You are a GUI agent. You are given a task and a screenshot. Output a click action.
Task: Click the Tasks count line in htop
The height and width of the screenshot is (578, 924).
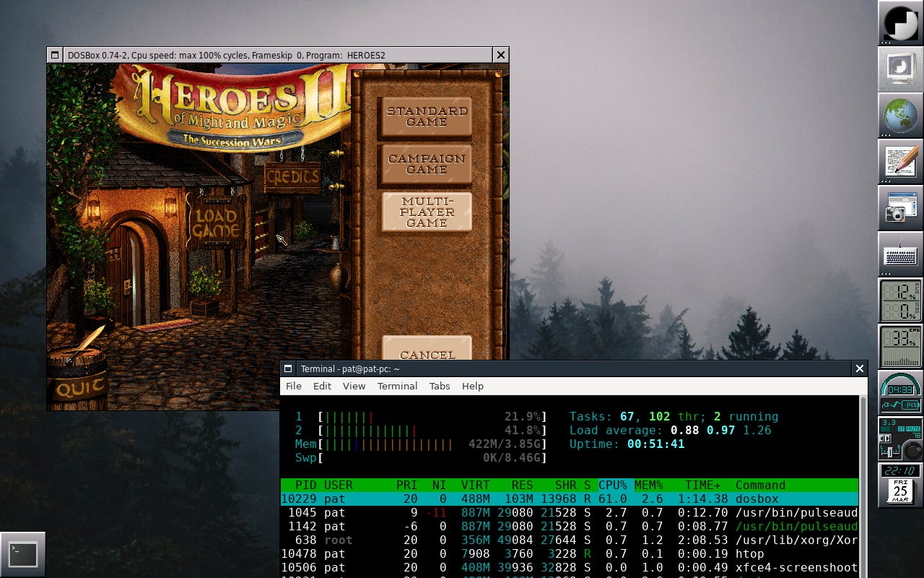[674, 416]
